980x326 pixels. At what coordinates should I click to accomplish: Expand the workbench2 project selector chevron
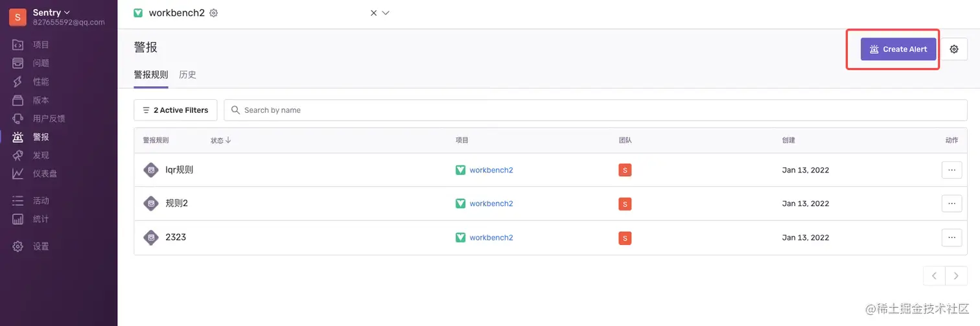click(x=386, y=13)
